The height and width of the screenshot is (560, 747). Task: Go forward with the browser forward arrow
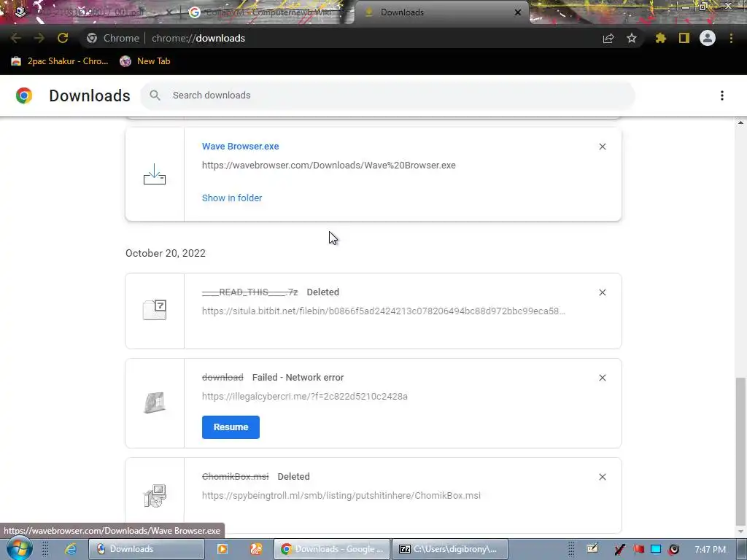(39, 38)
